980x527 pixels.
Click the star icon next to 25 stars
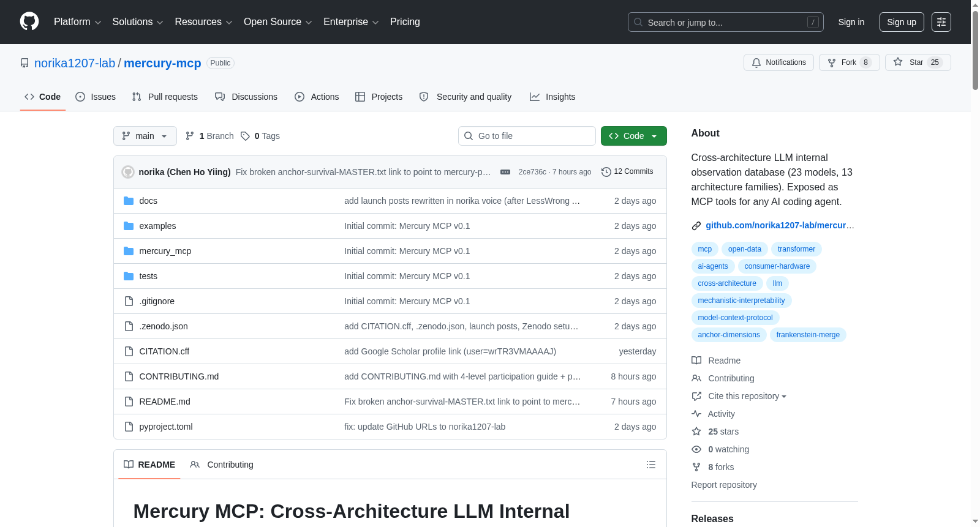(696, 432)
